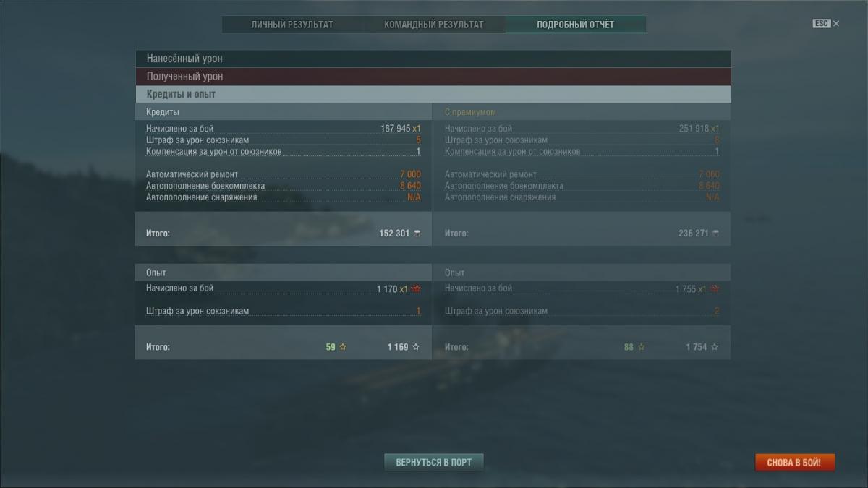Click the premium red star icon beside 1 755 x1
Image resolution: width=868 pixels, height=488 pixels.
coord(715,288)
